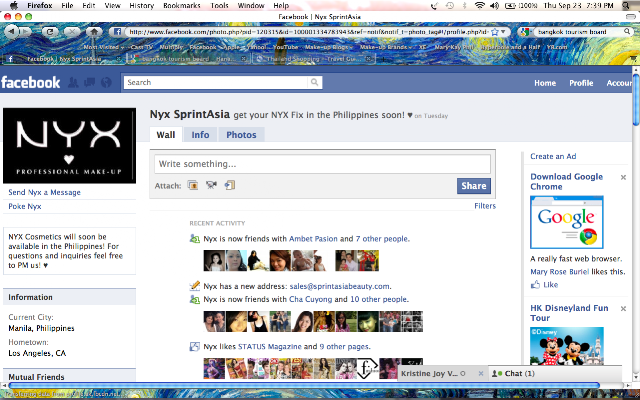Viewport: 640px width, 400px height.
Task: Open the Make-up Brands bookmark folder
Action: click(387, 47)
